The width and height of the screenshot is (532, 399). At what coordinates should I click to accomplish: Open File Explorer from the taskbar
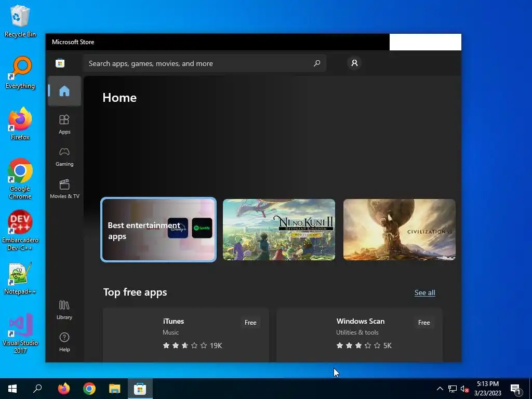click(x=115, y=389)
